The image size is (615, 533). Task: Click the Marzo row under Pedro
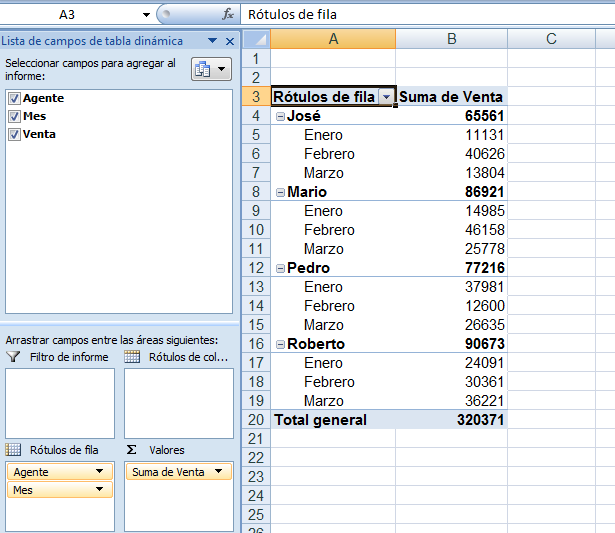pyautogui.click(x=333, y=325)
